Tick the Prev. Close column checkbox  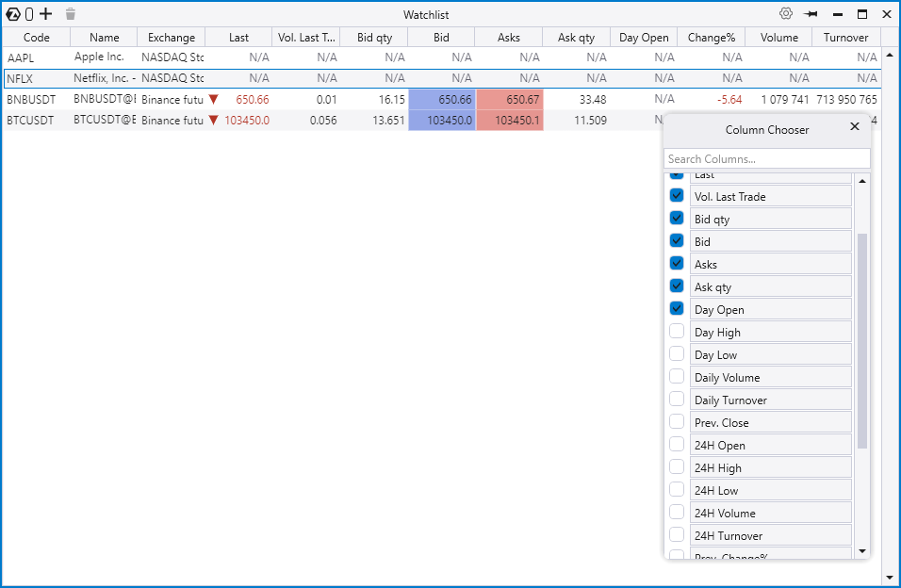click(677, 422)
